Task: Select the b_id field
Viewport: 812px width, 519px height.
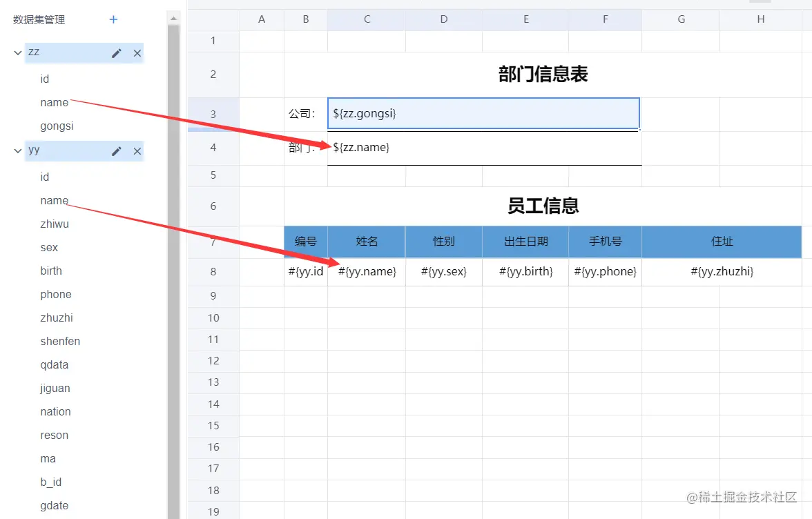Action: click(x=51, y=482)
